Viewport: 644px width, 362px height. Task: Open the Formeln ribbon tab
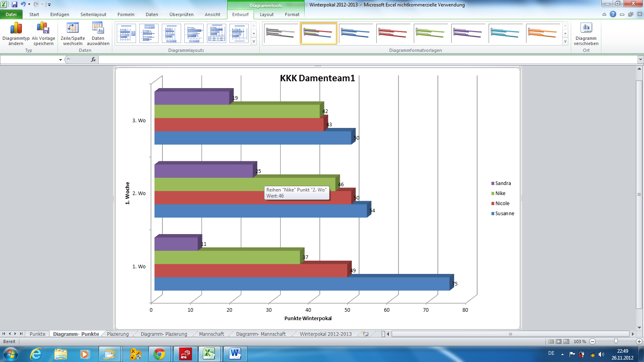[x=126, y=14]
